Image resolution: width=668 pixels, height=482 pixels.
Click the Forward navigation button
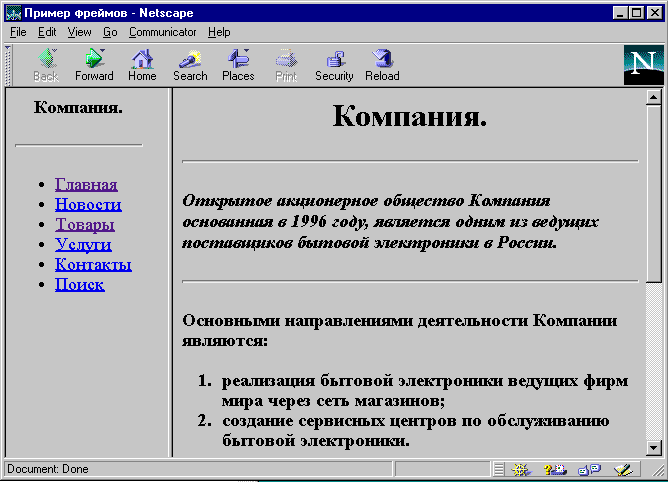[94, 64]
